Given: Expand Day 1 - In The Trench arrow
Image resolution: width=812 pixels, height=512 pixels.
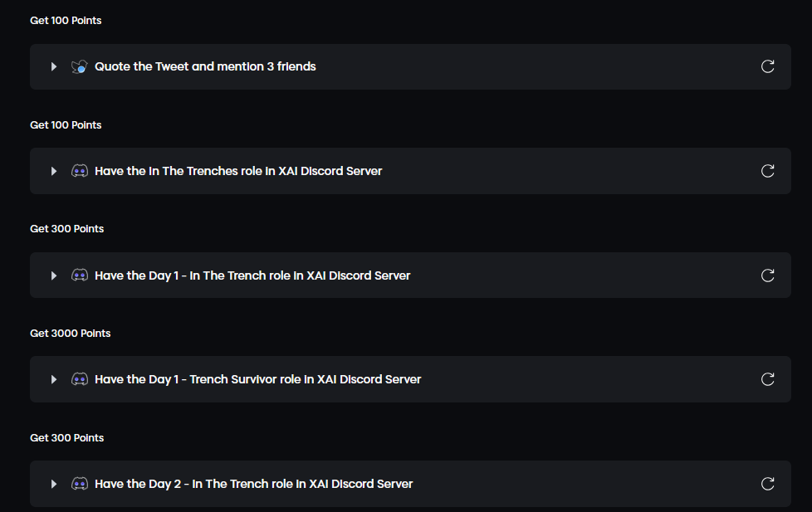Looking at the screenshot, I should click(54, 276).
